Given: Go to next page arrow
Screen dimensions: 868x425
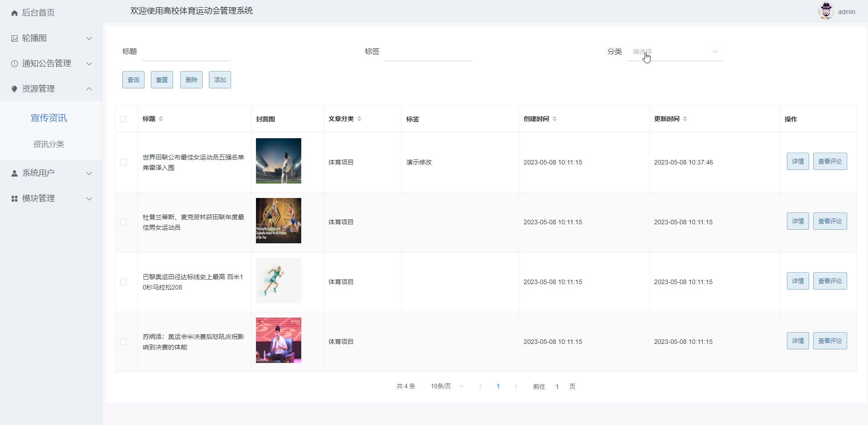Looking at the screenshot, I should (x=516, y=386).
